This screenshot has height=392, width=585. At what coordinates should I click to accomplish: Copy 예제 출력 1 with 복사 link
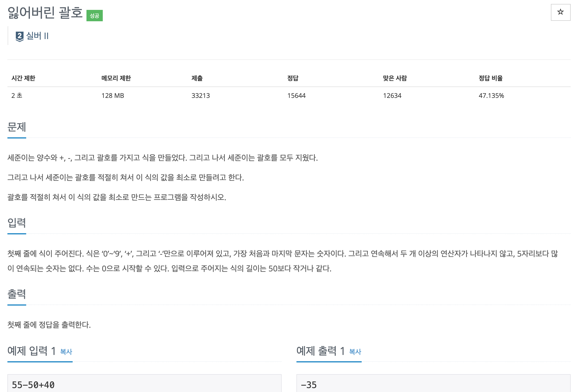tap(355, 352)
